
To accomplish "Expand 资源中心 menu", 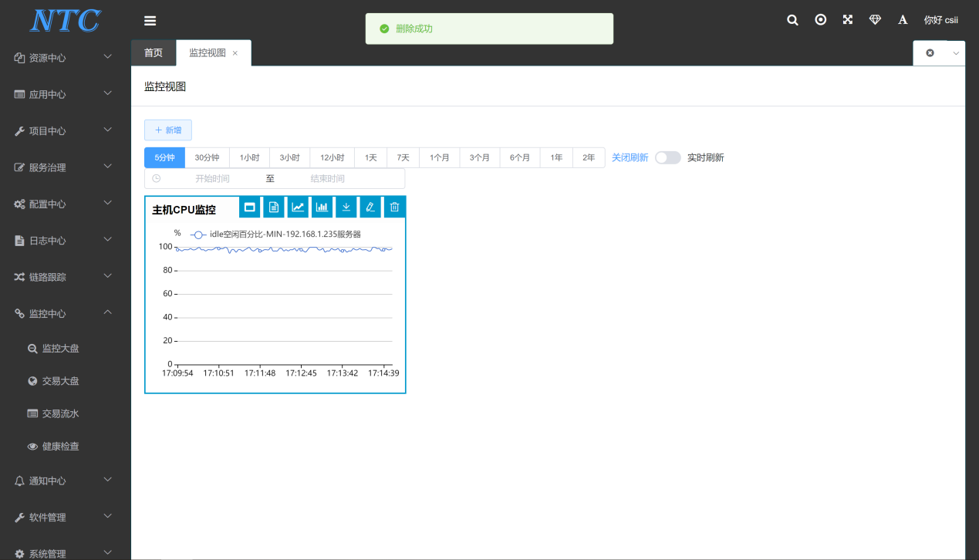I will [66, 58].
